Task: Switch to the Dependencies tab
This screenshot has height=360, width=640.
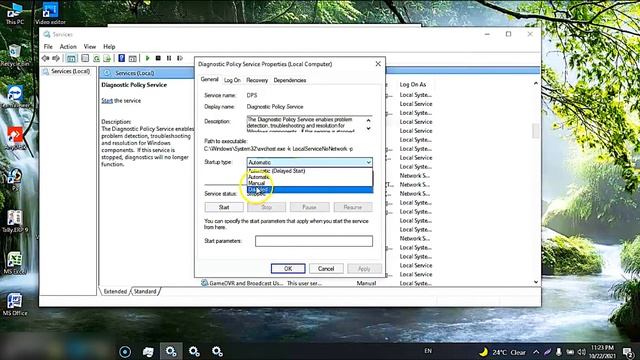Action: [x=290, y=80]
